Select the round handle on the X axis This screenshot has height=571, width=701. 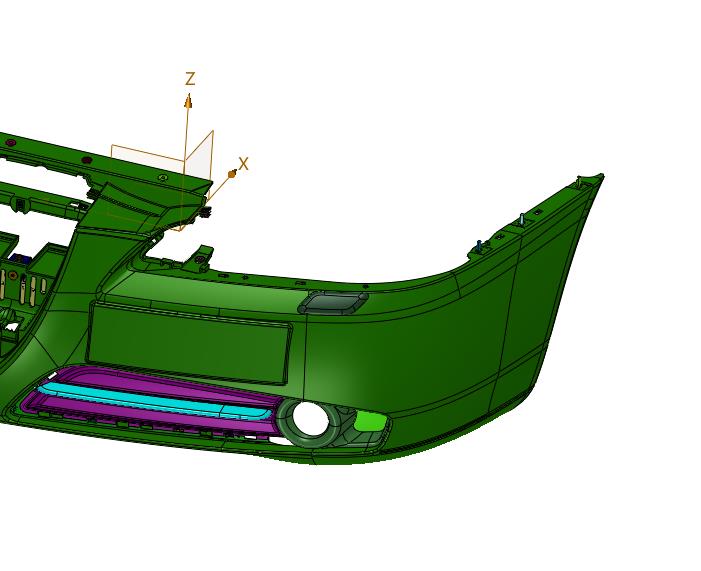click(232, 174)
